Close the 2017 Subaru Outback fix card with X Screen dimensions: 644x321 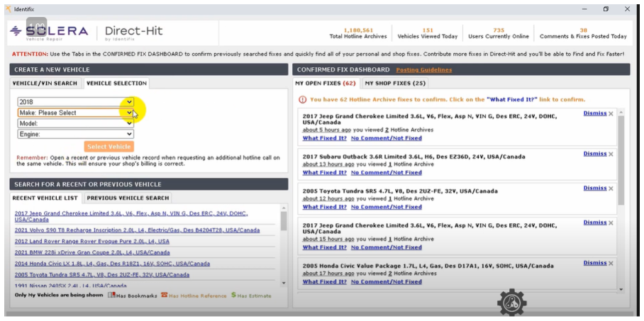pos(611,154)
